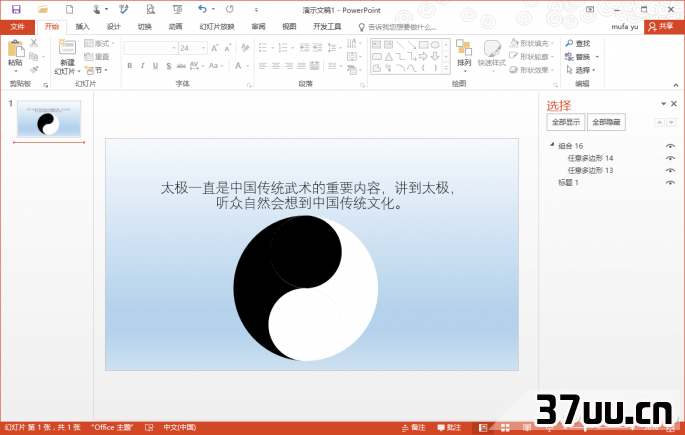Center align text in paragraph group

click(276, 66)
